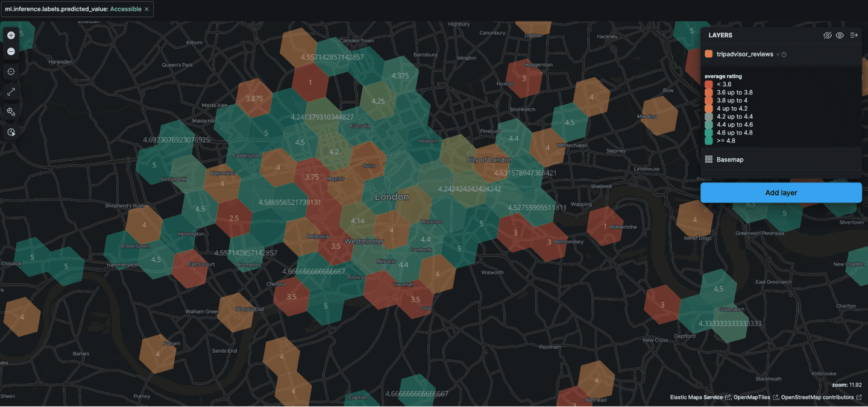The height and width of the screenshot is (407, 868).
Task: Click the ml.inference.labels.predicted_value filter pill
Action: tap(72, 9)
